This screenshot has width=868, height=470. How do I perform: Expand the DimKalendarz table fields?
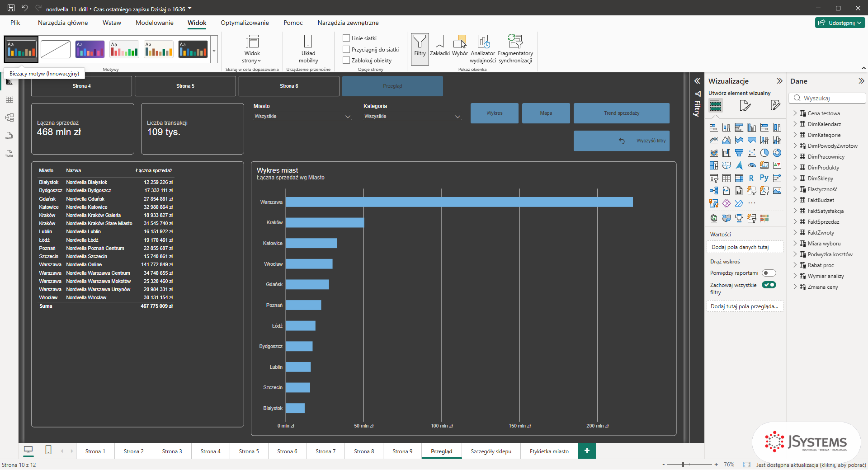(x=795, y=124)
